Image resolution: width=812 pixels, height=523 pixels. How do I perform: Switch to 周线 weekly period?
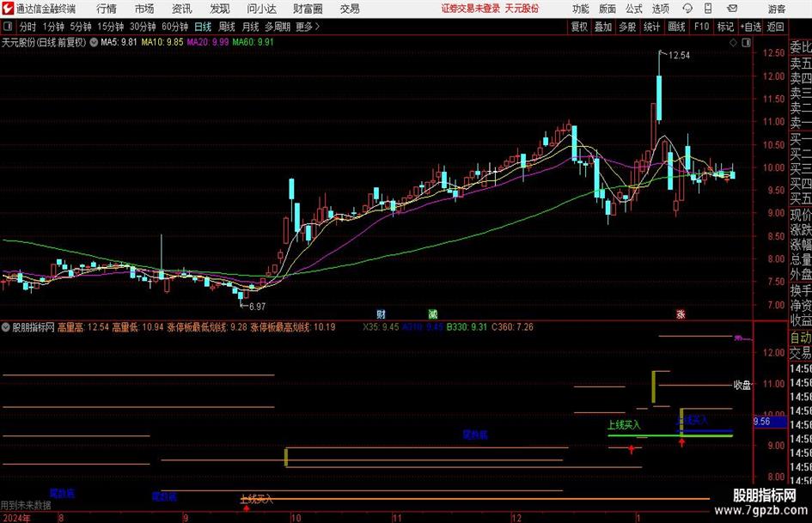coord(226,27)
